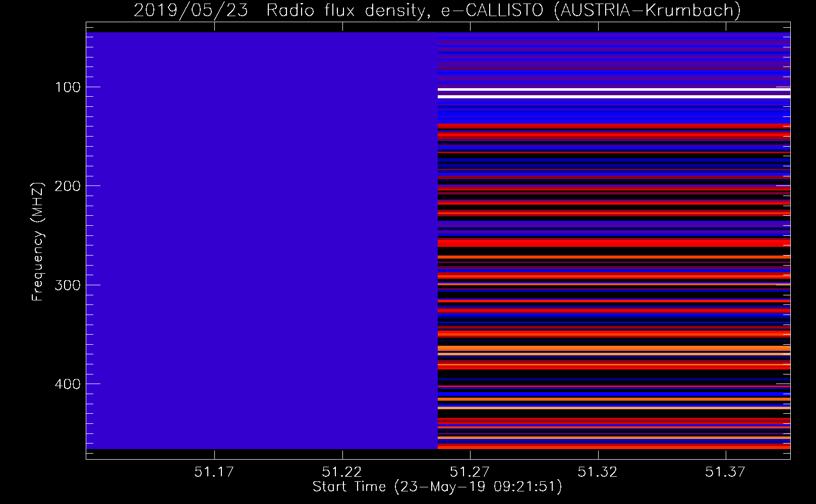Viewport: 816px width, 504px height.
Task: Click the frequency tick label '300'
Action: click(68, 285)
